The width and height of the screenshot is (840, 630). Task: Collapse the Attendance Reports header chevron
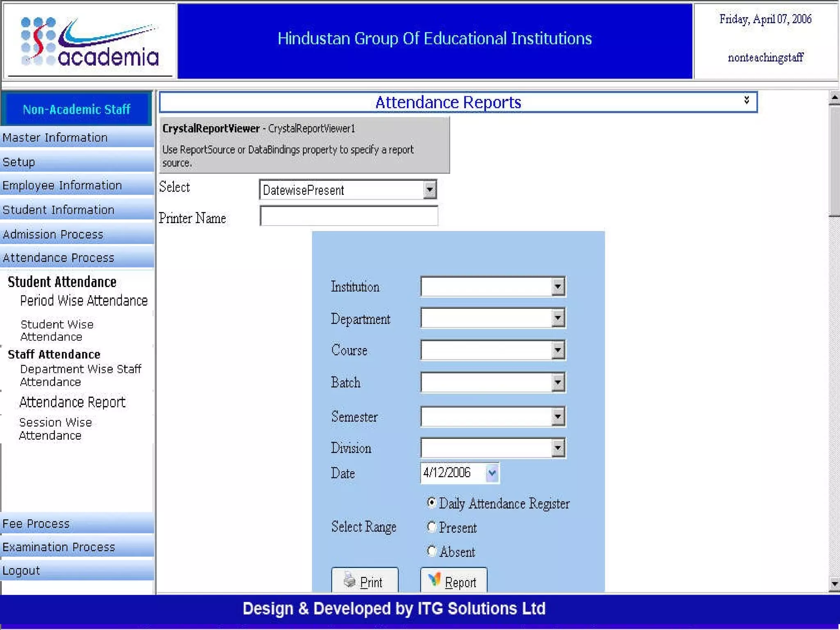(746, 100)
